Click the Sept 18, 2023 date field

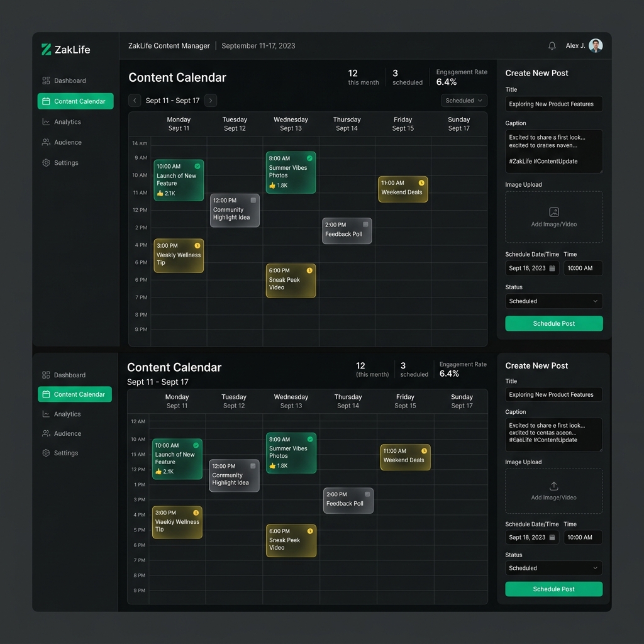(x=532, y=537)
